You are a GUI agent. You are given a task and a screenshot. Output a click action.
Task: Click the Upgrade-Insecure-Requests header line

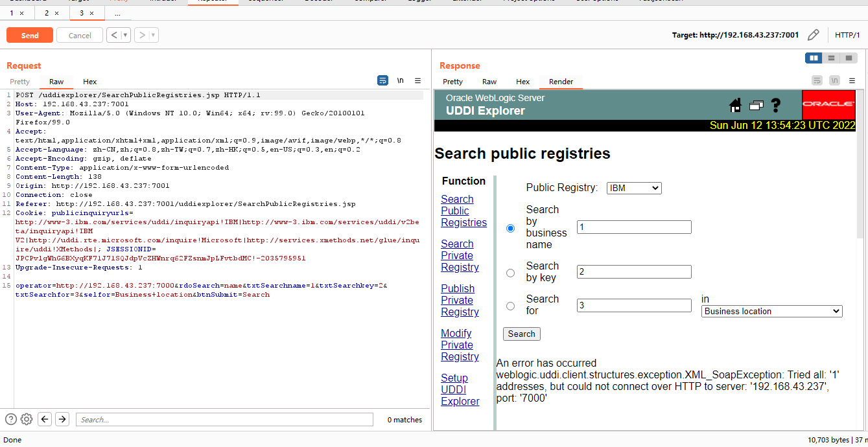pos(78,267)
